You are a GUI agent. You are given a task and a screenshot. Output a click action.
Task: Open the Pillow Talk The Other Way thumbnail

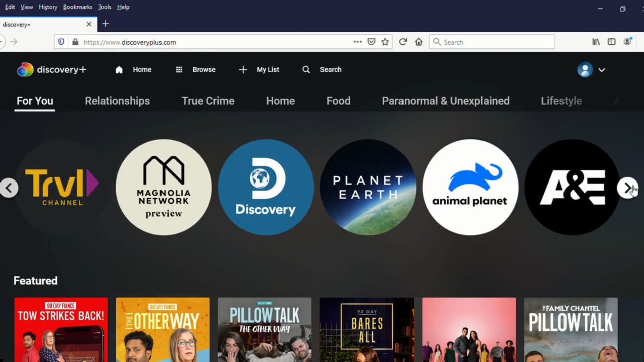[265, 329]
